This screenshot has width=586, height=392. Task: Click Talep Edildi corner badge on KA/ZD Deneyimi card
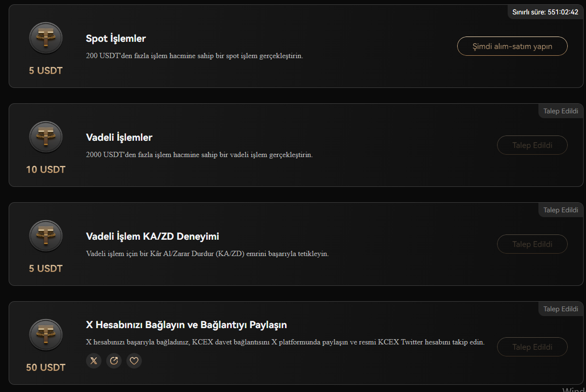[x=561, y=210]
